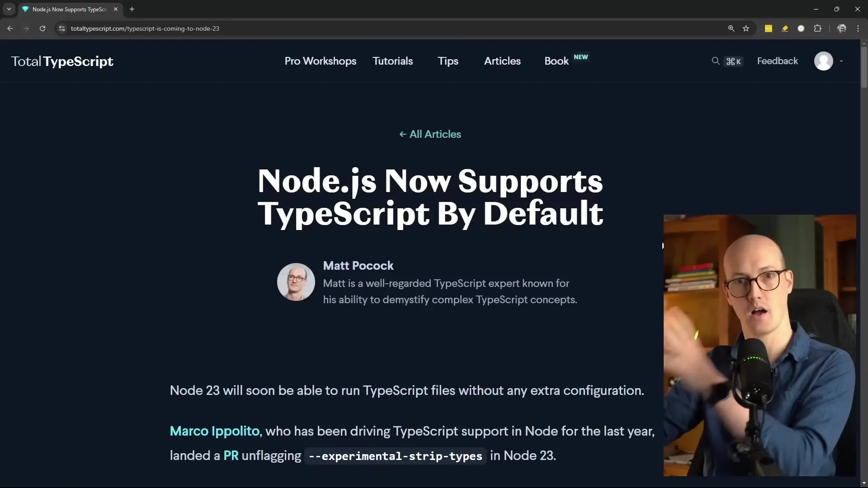Open the Pro Workshops menu item
This screenshot has height=488, width=868.
click(x=321, y=61)
